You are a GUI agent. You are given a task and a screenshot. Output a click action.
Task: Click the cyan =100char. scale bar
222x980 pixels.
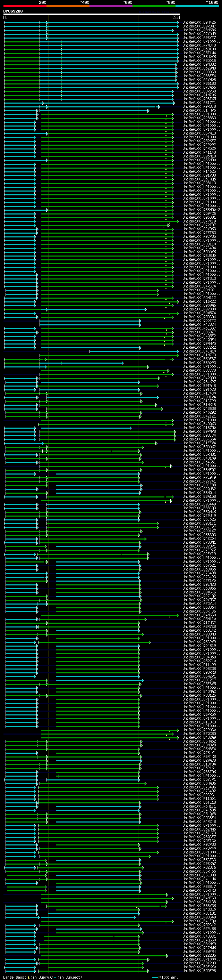[155, 977]
